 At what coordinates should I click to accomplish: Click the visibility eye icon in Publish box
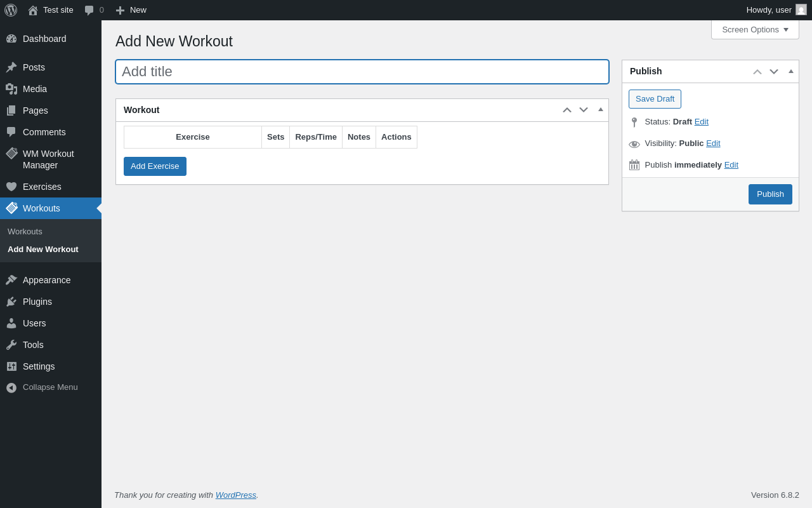(634, 144)
